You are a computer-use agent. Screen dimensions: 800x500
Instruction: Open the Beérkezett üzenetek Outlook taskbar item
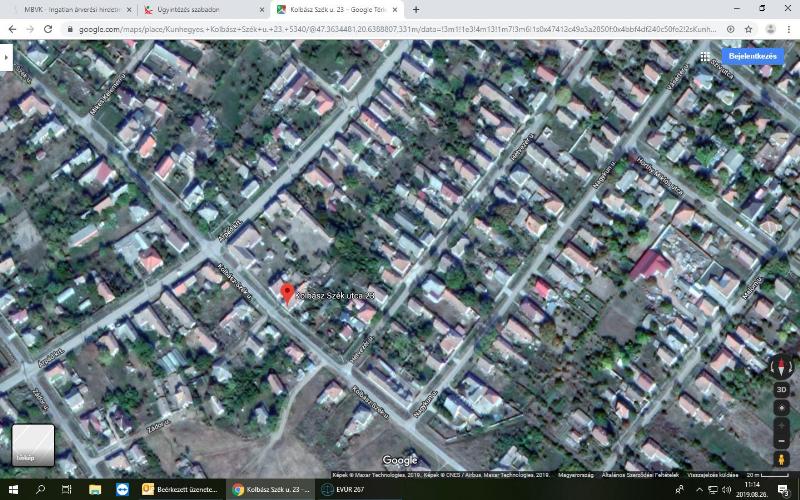(x=181, y=490)
